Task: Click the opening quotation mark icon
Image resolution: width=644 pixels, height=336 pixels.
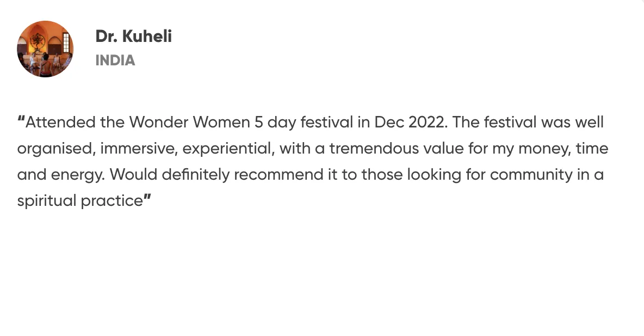Action: coord(21,120)
